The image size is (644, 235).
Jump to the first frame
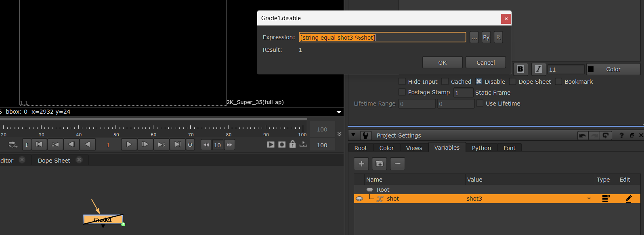[x=39, y=144]
